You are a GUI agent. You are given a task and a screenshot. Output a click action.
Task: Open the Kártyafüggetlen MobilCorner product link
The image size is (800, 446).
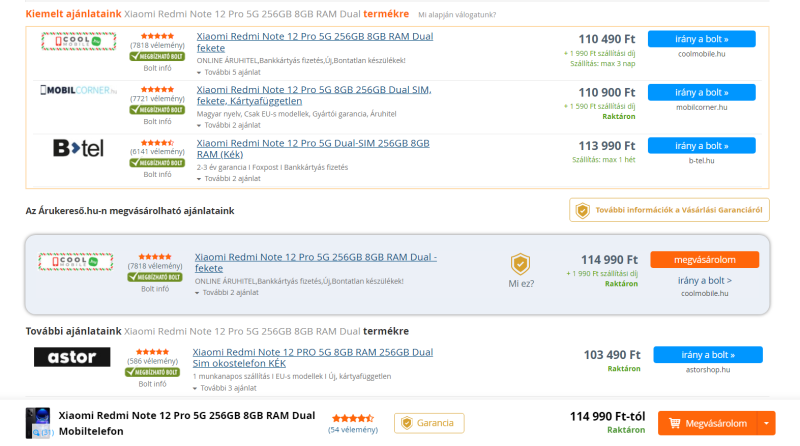click(x=314, y=95)
